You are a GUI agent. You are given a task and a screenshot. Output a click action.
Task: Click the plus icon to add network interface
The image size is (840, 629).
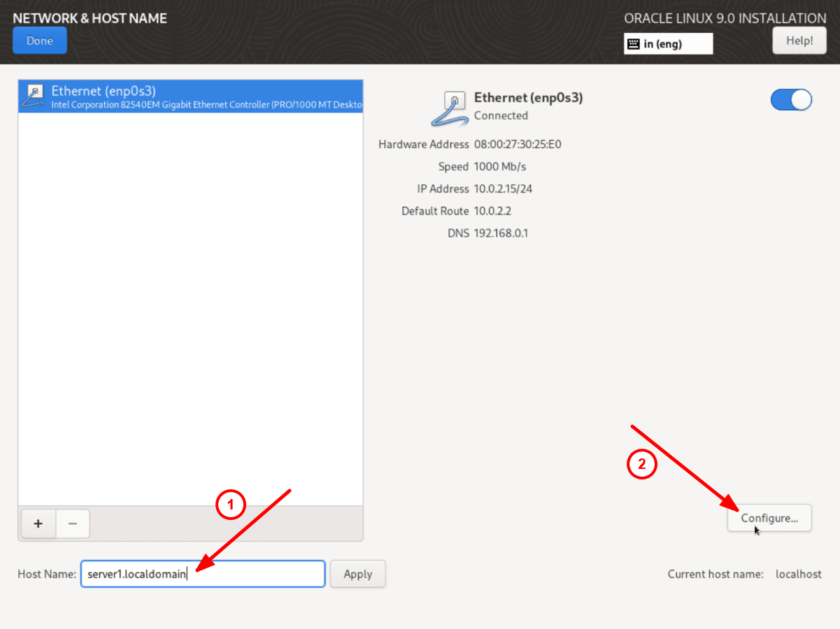[x=38, y=523]
